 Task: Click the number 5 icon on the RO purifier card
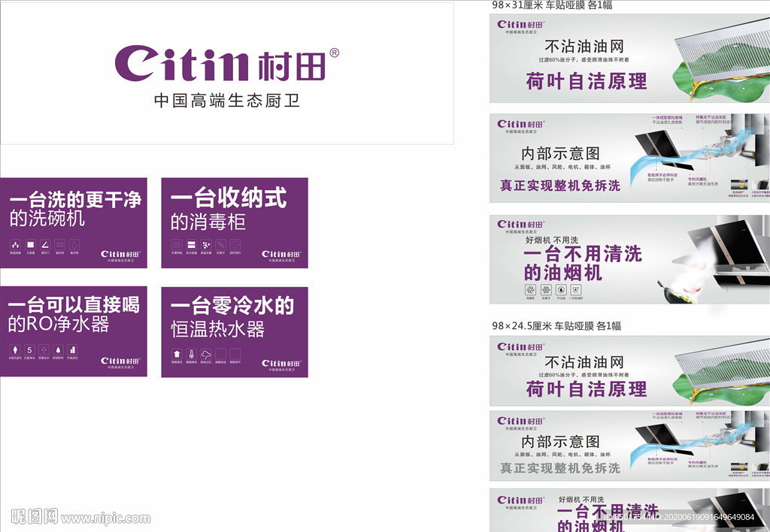pyautogui.click(x=29, y=350)
